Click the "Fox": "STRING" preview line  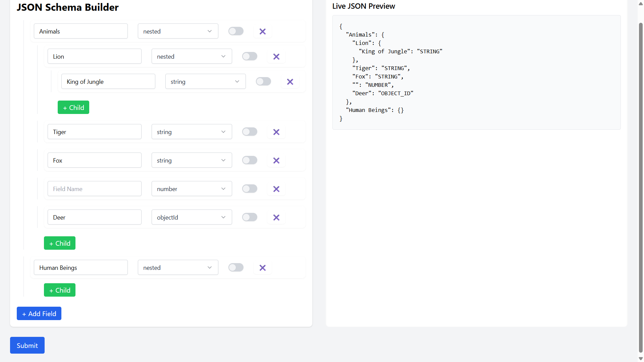tap(378, 76)
